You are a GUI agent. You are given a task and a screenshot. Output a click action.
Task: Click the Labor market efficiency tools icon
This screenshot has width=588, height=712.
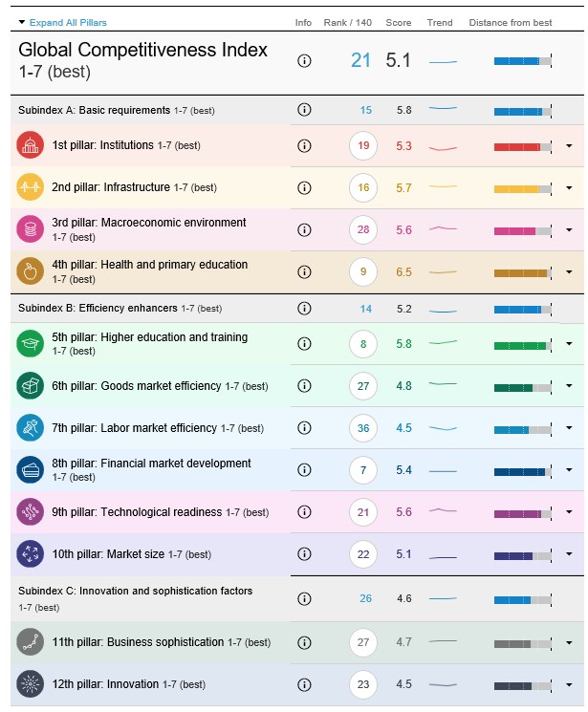coord(30,427)
